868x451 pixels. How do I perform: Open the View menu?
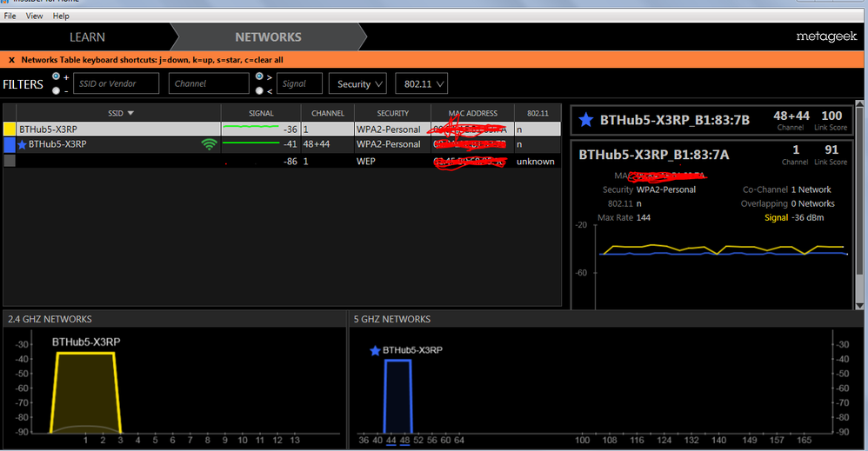34,16
